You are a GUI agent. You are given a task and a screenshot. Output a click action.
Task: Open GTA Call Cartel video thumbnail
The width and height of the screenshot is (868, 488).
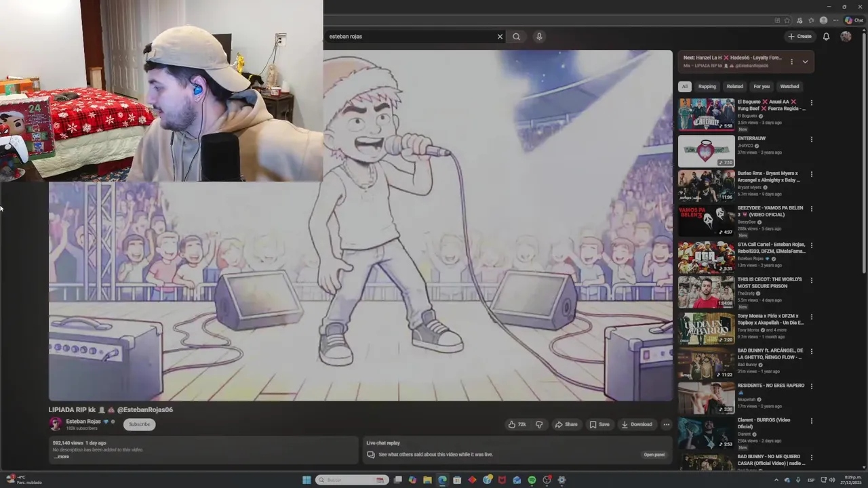pyautogui.click(x=706, y=257)
